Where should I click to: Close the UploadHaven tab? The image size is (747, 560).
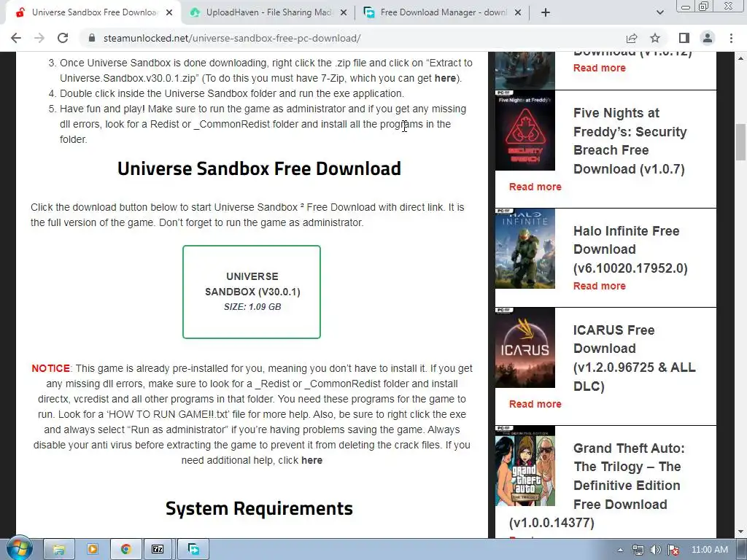(344, 12)
